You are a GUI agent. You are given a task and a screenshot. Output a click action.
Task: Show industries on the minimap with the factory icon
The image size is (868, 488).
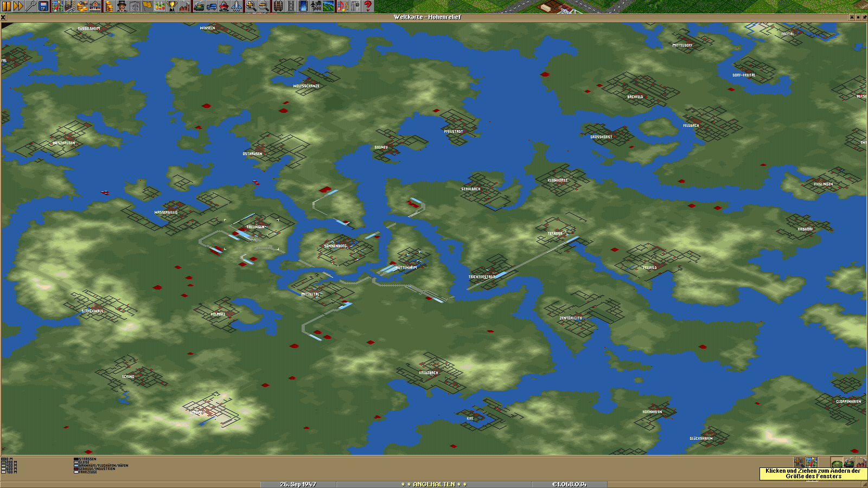[x=861, y=463]
